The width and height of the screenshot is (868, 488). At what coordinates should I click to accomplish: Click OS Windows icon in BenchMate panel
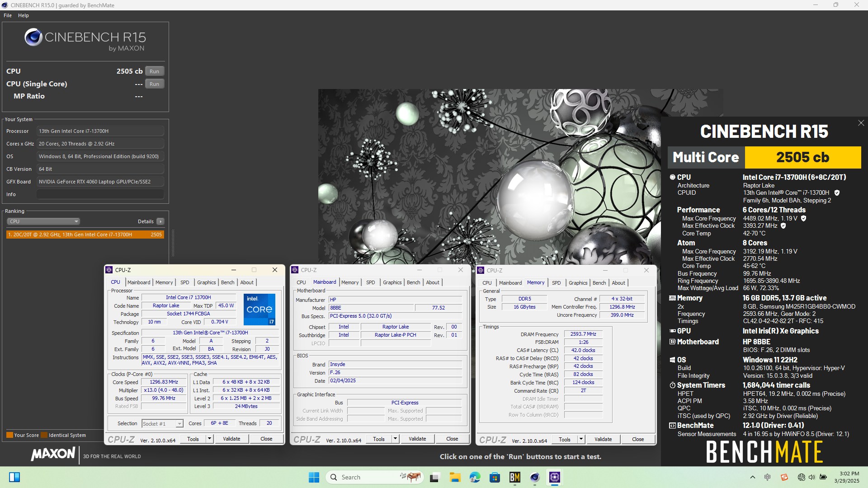click(x=672, y=360)
